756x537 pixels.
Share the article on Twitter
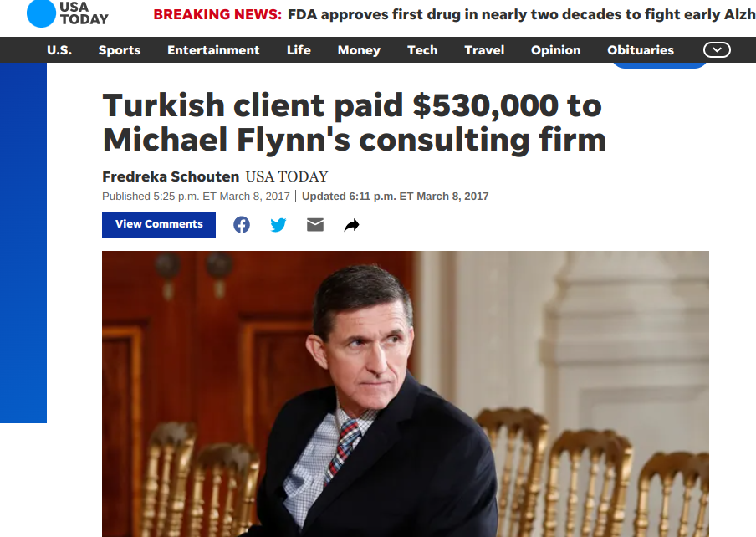278,225
